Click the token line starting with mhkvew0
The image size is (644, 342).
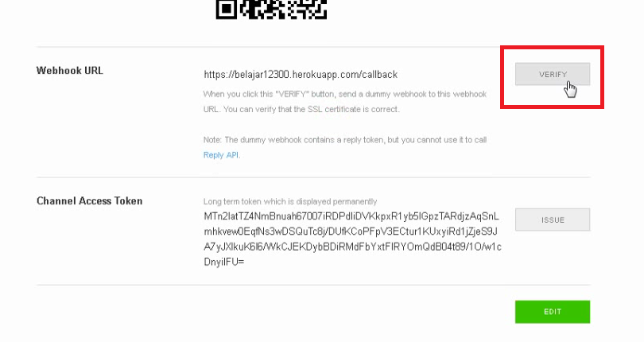click(x=351, y=231)
